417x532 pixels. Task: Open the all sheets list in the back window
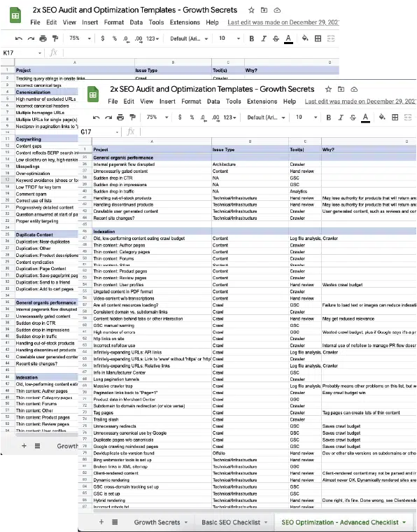[x=37, y=445]
